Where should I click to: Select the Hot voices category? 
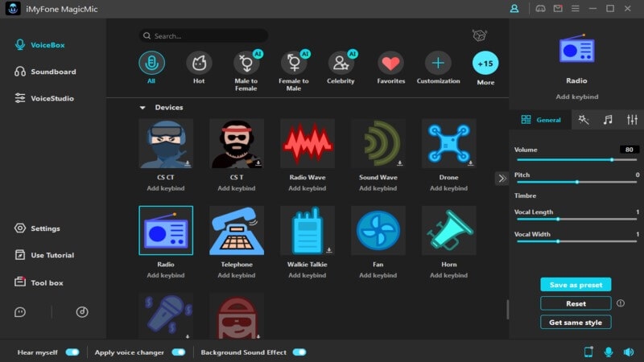coord(199,68)
